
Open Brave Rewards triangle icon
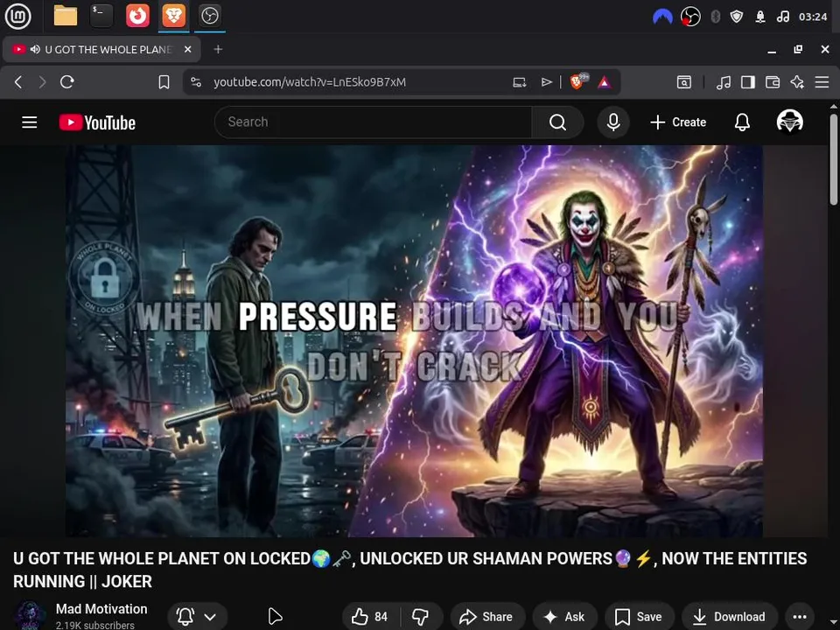tap(605, 82)
